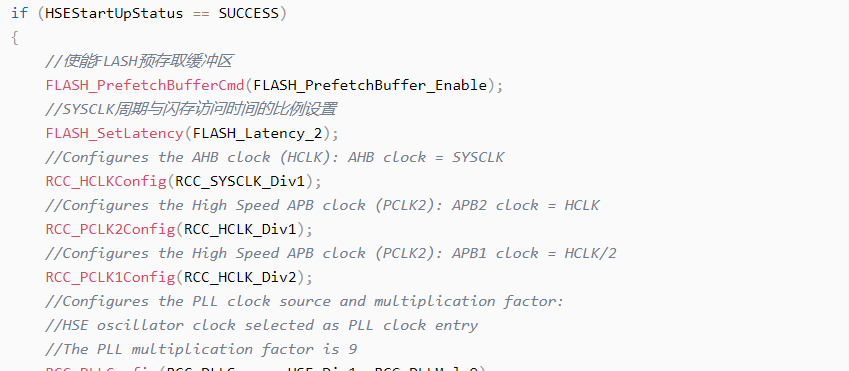849x371 pixels.
Task: Click the PLL multiplication factor is 9 comment
Action: click(201, 349)
